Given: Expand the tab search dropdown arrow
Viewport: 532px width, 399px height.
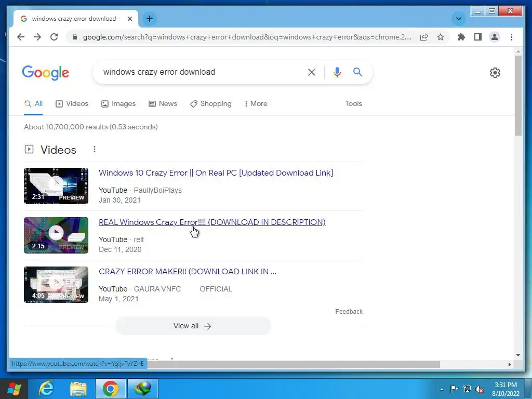Looking at the screenshot, I should point(458,19).
